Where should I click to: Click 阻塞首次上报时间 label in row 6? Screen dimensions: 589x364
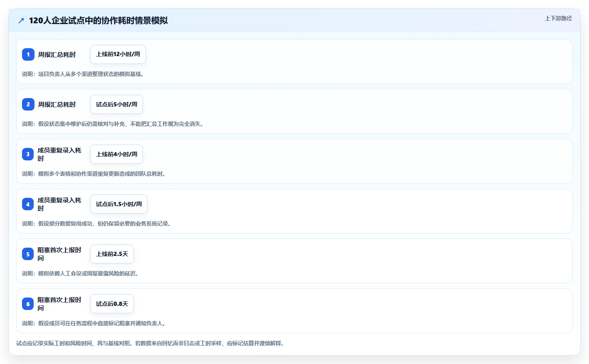pos(59,304)
